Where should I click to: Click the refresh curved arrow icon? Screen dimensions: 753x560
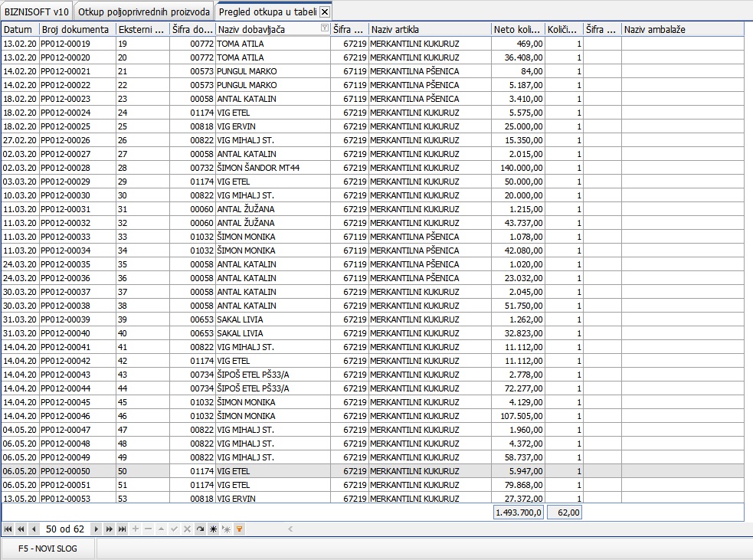click(200, 529)
